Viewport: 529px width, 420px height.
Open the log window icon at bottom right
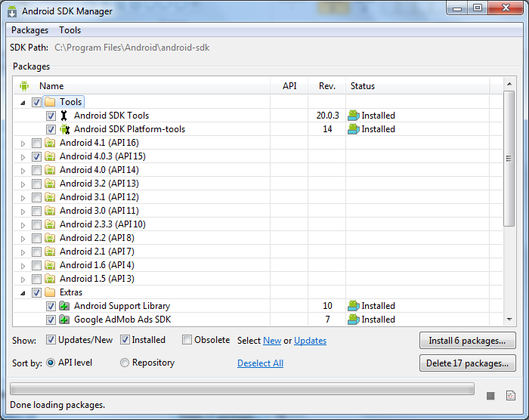point(511,395)
